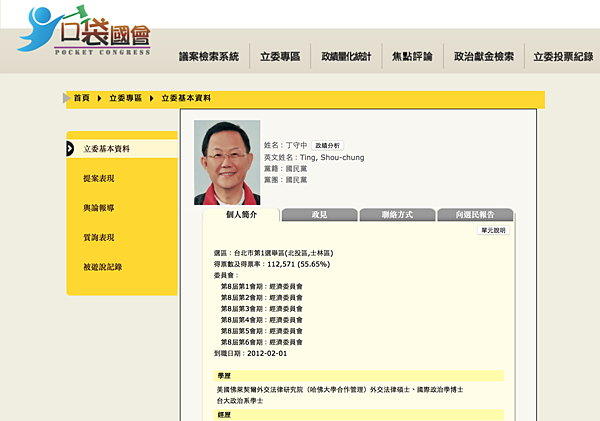
Task: Open the 聯絡方式 tab
Action: [396, 214]
